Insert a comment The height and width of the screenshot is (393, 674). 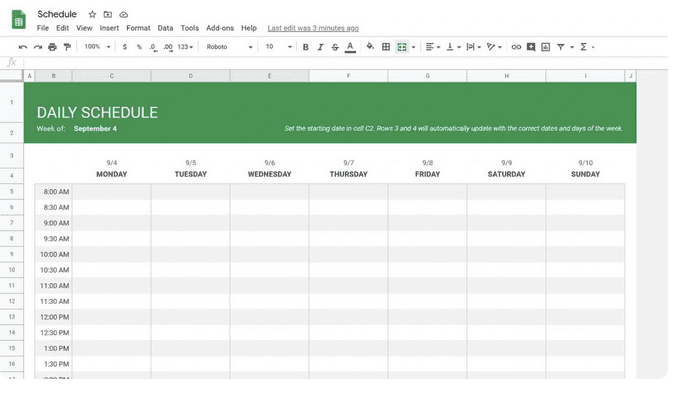point(531,47)
